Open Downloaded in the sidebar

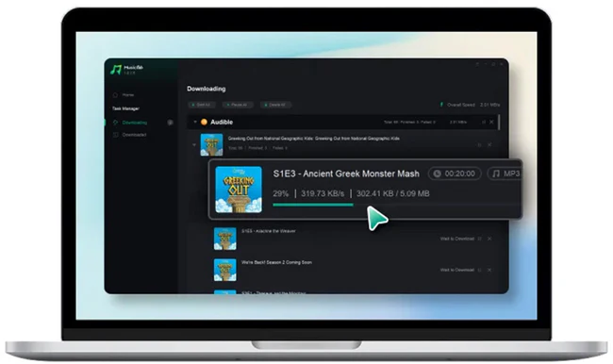129,135
